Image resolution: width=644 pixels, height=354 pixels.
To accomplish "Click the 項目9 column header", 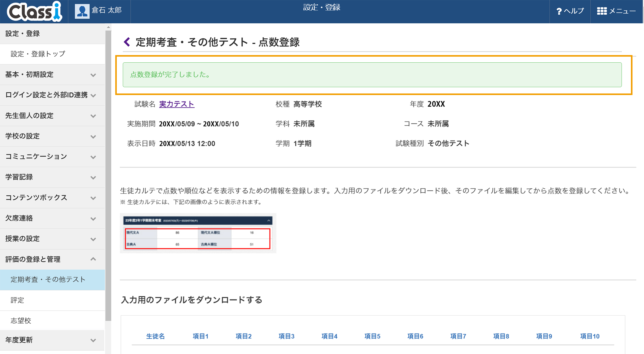I will click(x=544, y=336).
